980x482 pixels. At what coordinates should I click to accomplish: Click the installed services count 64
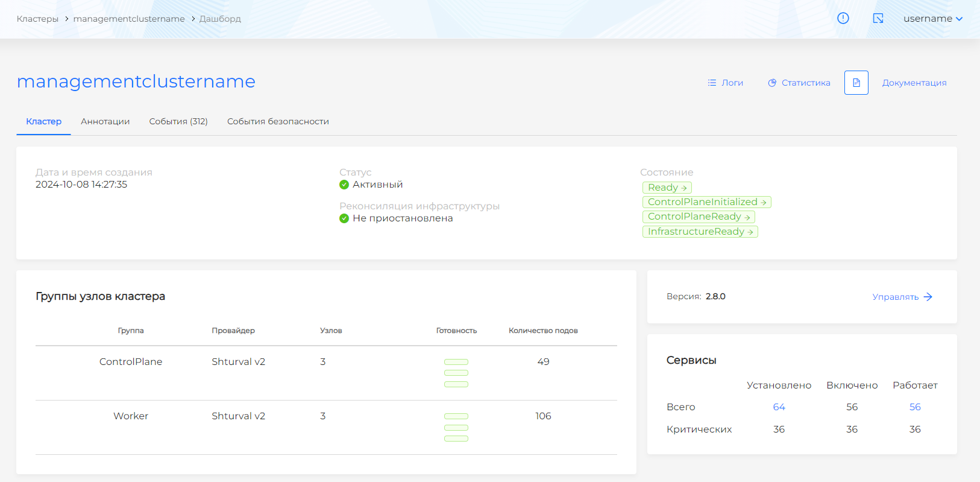(x=779, y=407)
